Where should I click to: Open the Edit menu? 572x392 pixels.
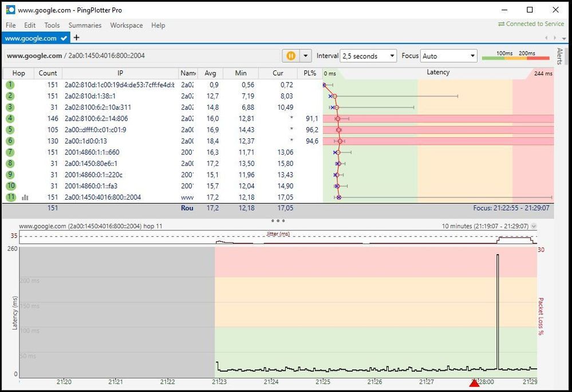pyautogui.click(x=30, y=25)
